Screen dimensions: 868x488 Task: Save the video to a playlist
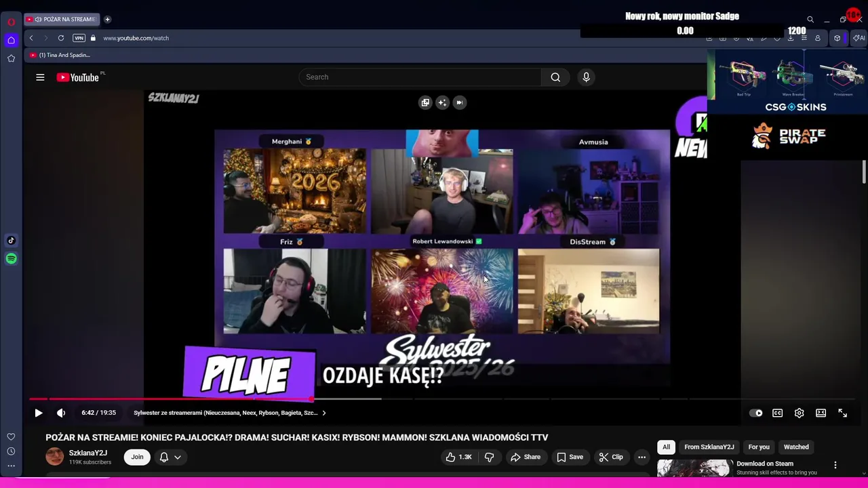click(x=570, y=457)
